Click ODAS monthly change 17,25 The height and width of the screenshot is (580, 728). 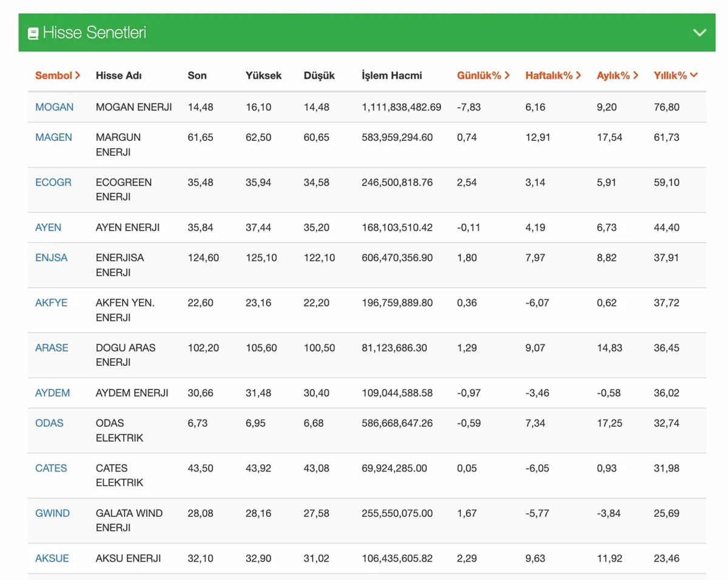pyautogui.click(x=610, y=423)
